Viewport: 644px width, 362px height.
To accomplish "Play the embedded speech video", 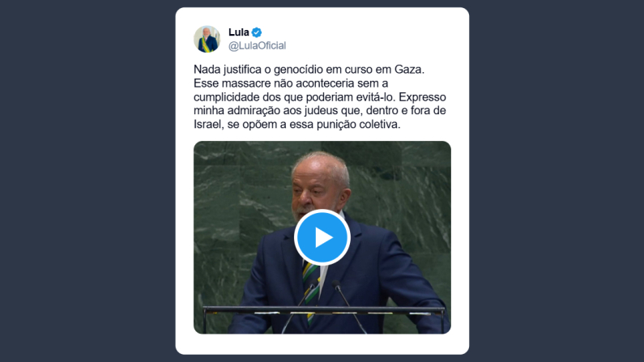I will [x=322, y=237].
